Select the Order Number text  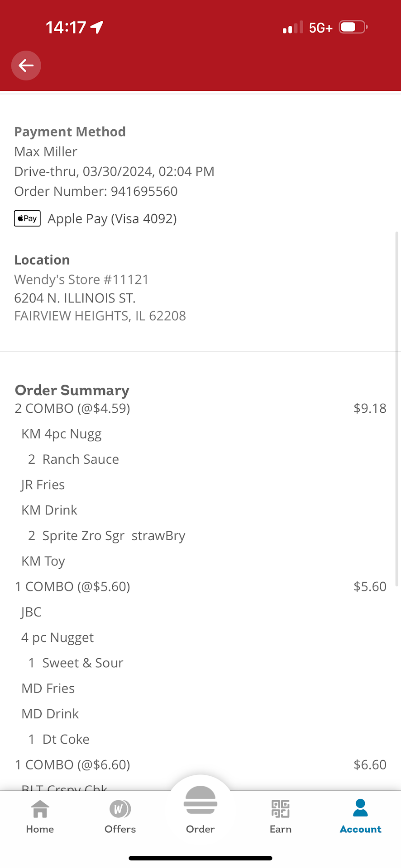(x=96, y=191)
